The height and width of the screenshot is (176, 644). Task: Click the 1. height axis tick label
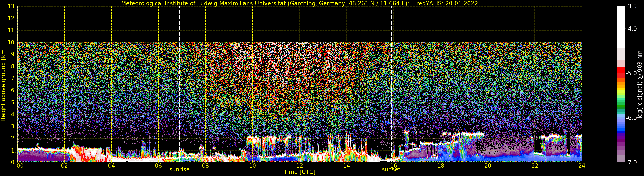coord(13,151)
